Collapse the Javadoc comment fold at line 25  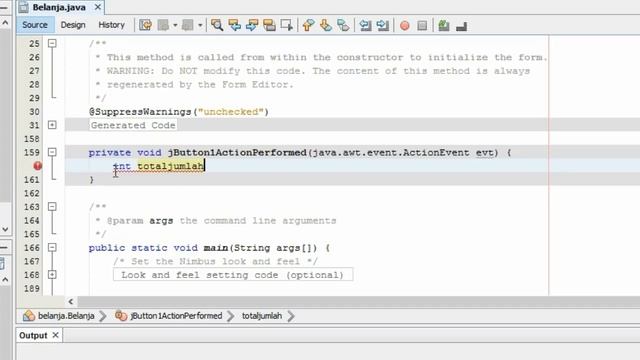pyautogui.click(x=52, y=43)
